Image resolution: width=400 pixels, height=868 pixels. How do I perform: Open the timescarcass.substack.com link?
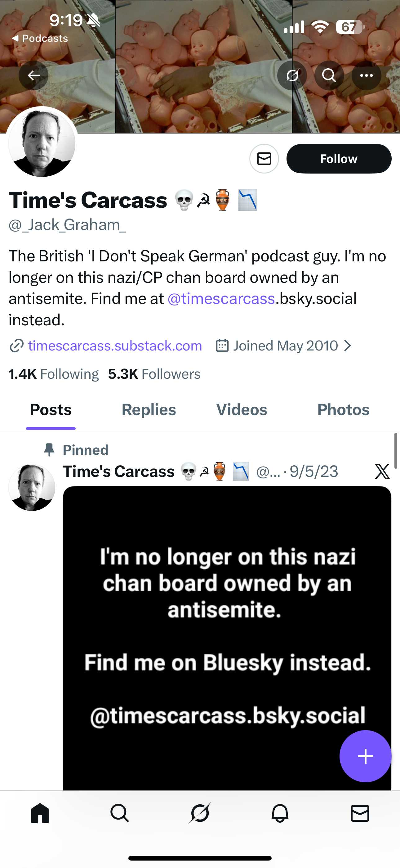115,346
